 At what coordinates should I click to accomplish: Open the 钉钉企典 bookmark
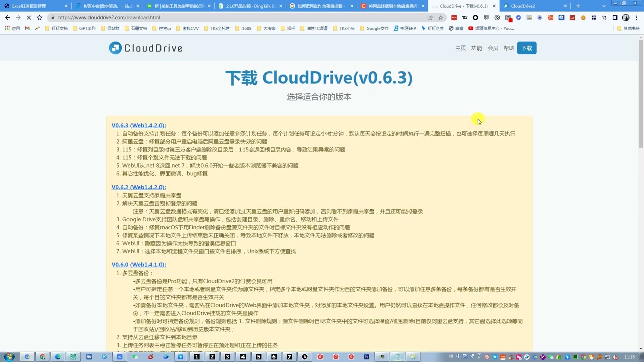tap(433, 28)
